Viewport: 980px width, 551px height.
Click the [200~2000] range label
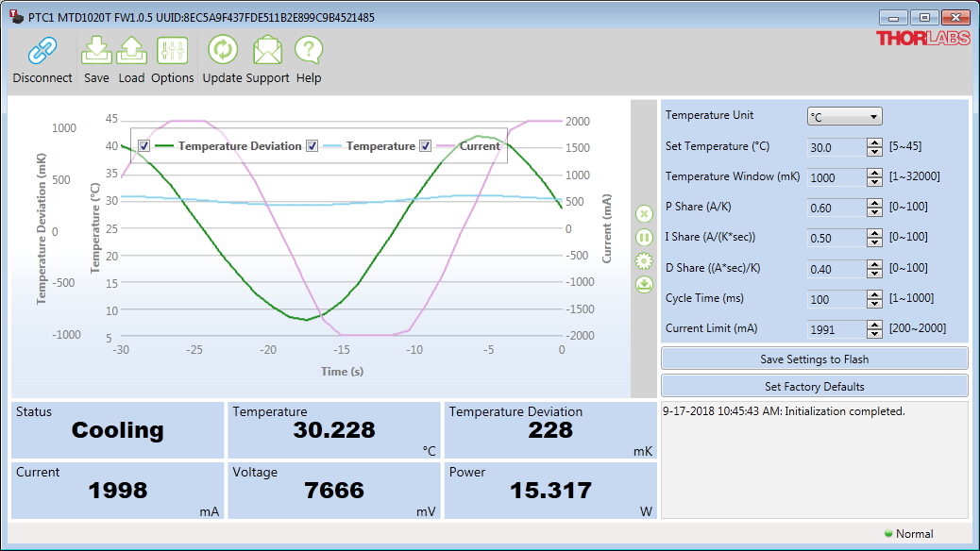(918, 328)
